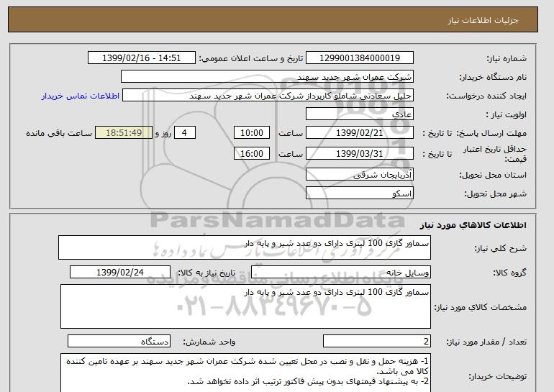Select the response deadline date 1399/02/21
The image size is (554, 392).
pyautogui.click(x=359, y=133)
